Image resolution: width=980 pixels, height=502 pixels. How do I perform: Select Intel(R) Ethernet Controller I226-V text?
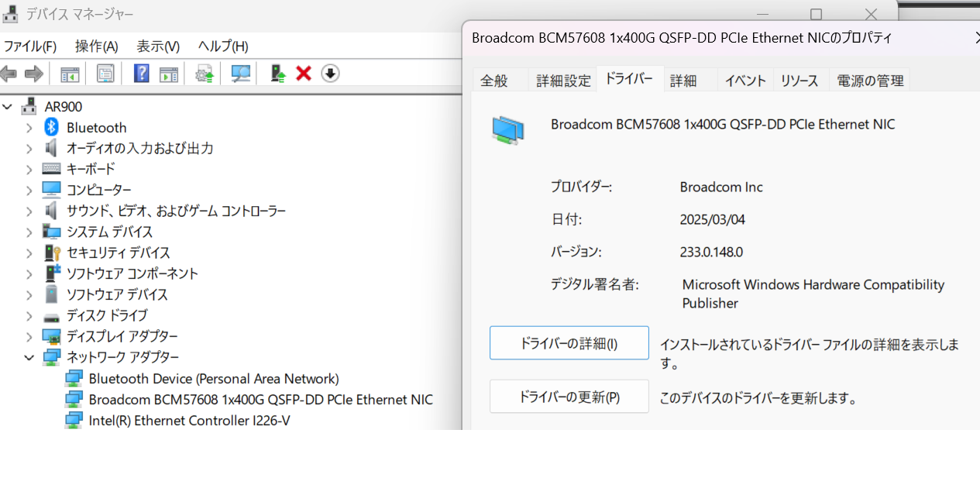point(189,421)
